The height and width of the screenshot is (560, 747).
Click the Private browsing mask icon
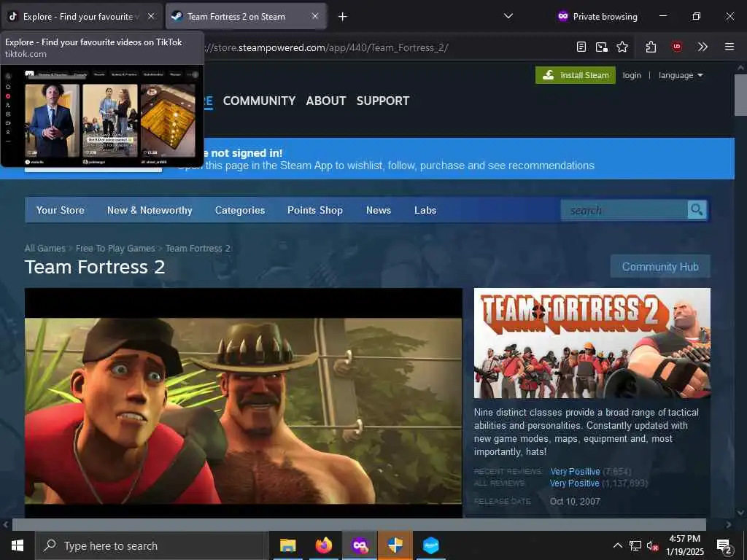coord(563,16)
